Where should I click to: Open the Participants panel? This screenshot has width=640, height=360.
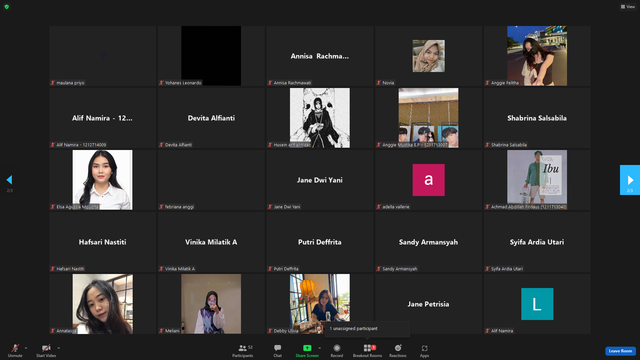click(243, 350)
